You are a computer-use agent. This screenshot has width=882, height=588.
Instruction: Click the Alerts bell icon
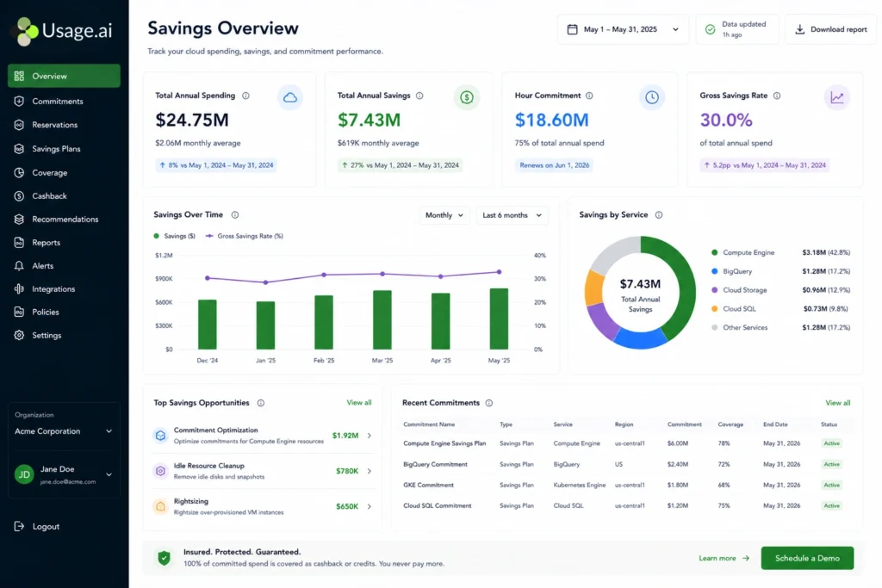(19, 266)
